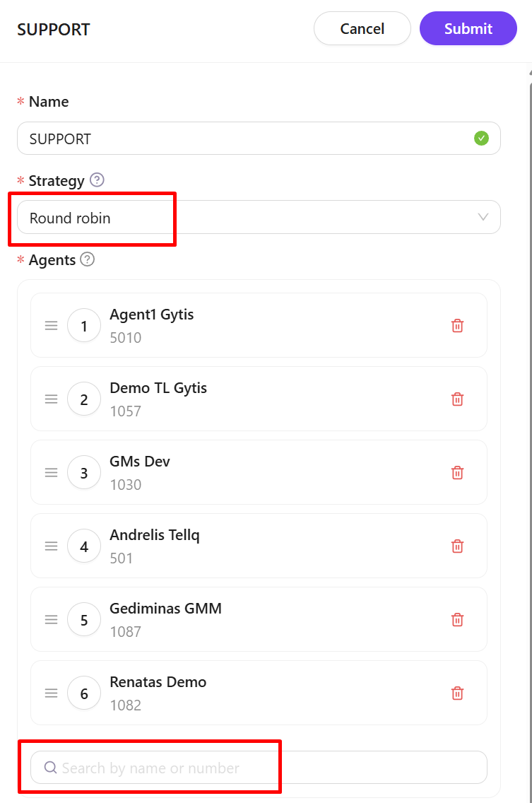Remove Demo TL Gytis with trash icon
The height and width of the screenshot is (803, 532).
tap(457, 399)
